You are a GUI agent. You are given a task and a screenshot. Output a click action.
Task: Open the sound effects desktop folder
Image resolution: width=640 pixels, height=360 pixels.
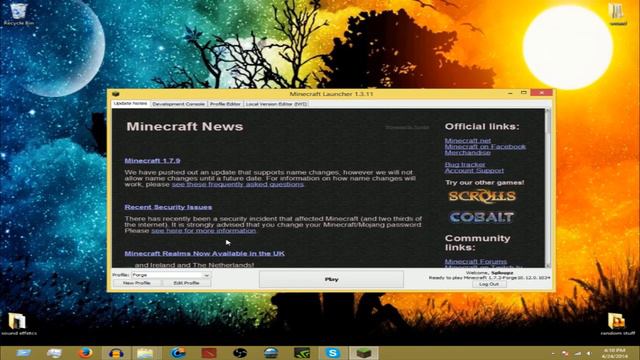click(18, 324)
